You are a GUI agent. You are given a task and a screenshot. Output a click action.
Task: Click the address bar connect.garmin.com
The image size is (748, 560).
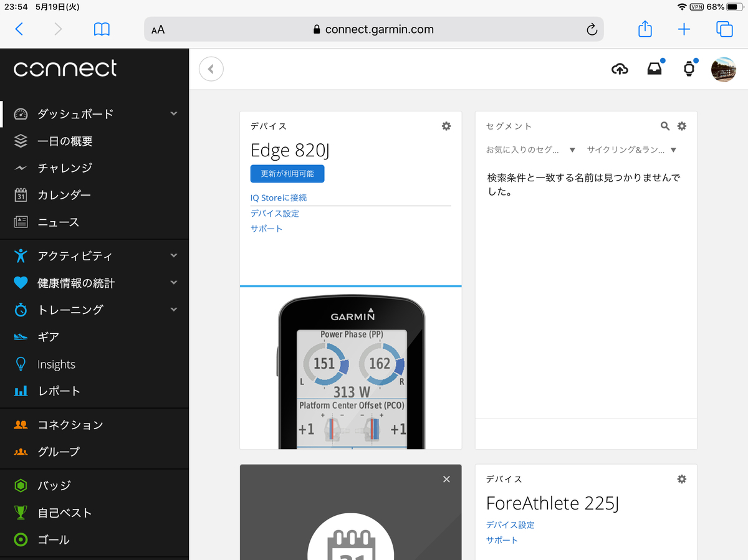point(373,29)
